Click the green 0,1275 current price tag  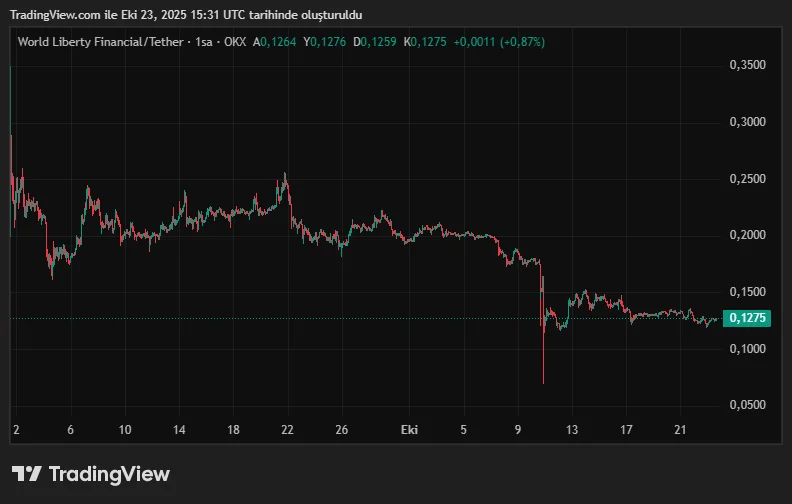pyautogui.click(x=748, y=318)
